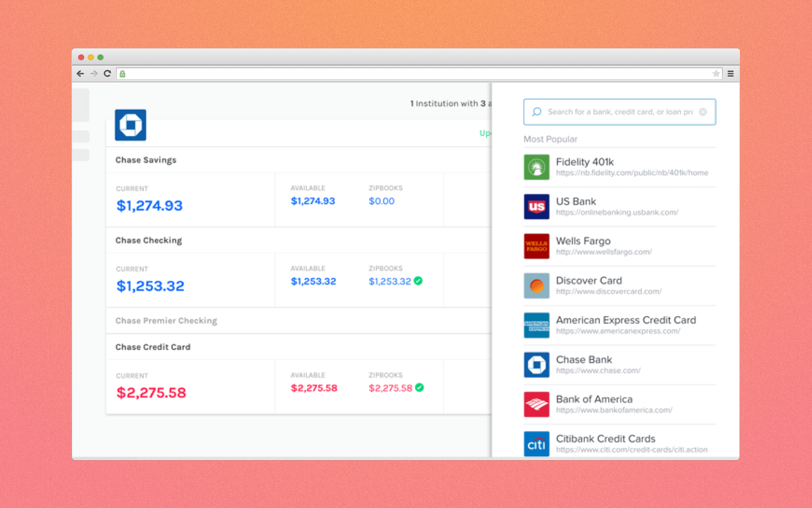Click green checkmark beside $2,275.58 ZipBooks balance

pyautogui.click(x=420, y=388)
